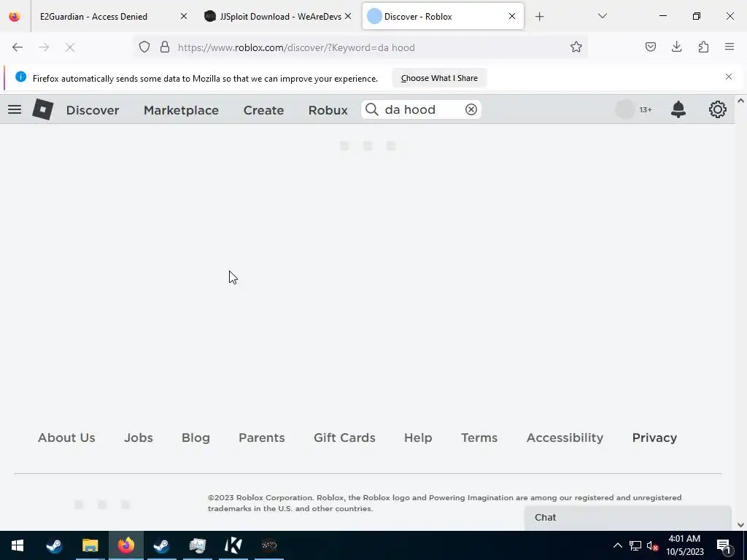This screenshot has height=560, width=747.
Task: Open the Parents footer link
Action: [262, 437]
